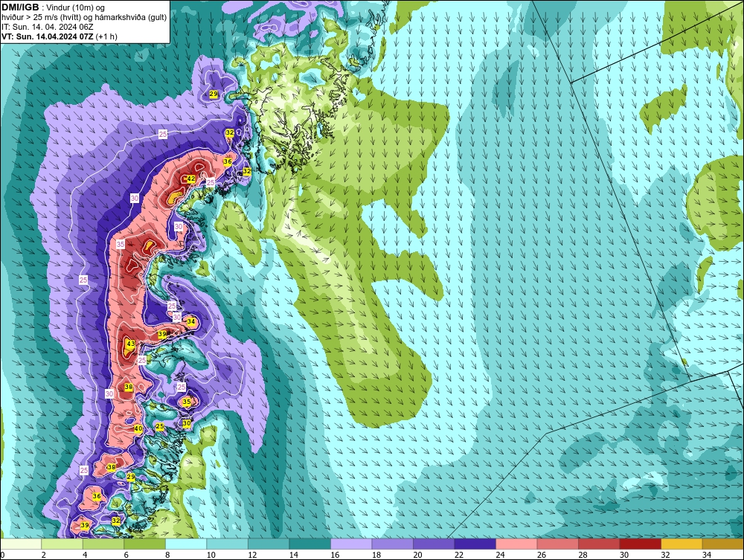Select the 12–14 m/s teal legend swatch

pos(269,544)
